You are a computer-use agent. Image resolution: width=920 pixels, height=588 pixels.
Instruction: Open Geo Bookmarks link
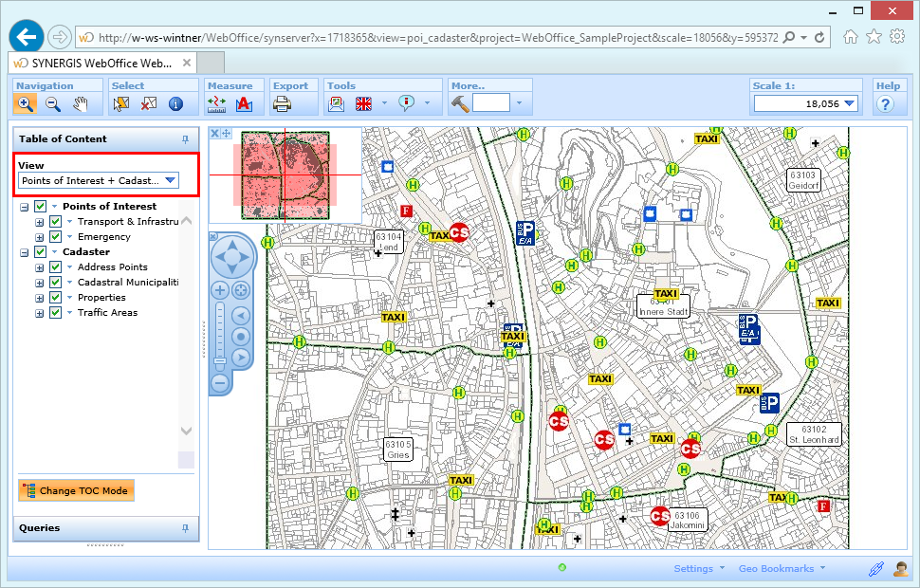coord(776,568)
